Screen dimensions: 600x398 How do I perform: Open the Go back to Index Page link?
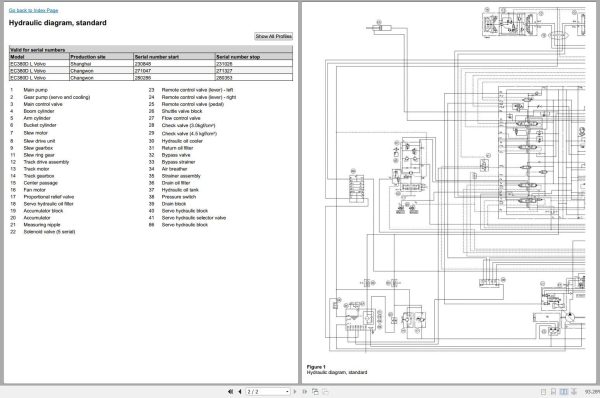pyautogui.click(x=34, y=10)
